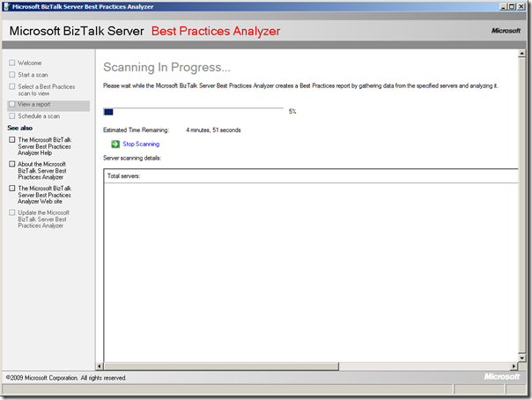Click the box icon next to Start a scan
Viewport: 532px width, 400px height.
tap(12, 75)
